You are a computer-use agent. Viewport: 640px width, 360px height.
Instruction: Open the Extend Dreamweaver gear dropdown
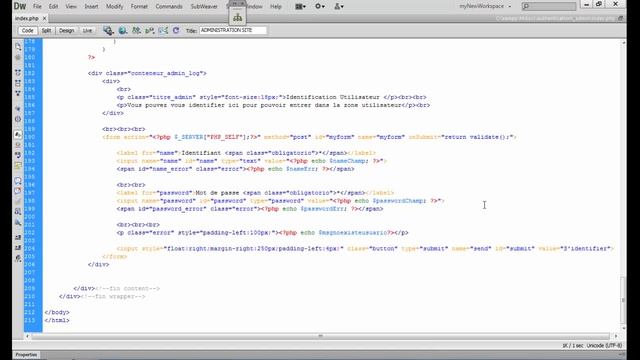pyautogui.click(x=320, y=7)
